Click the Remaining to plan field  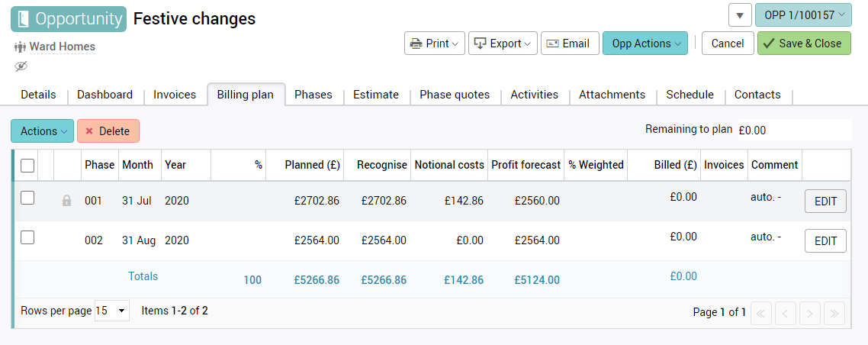tap(793, 131)
